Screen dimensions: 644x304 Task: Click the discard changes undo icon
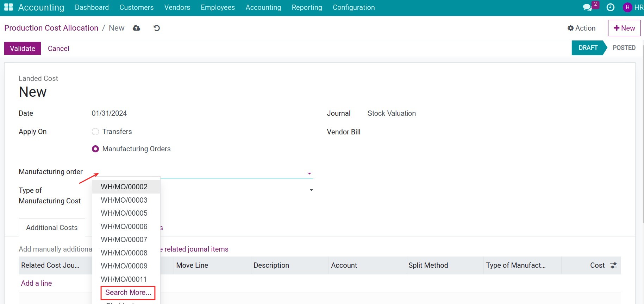coord(157,28)
